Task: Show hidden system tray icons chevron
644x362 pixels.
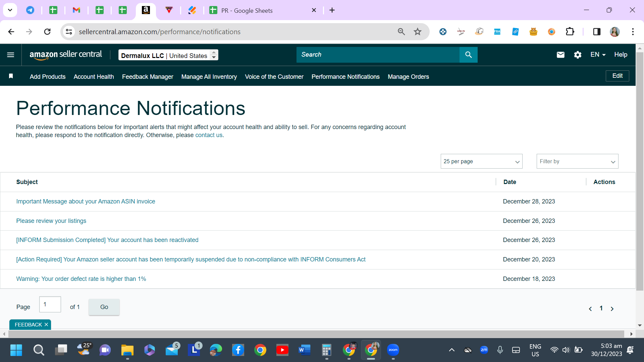Action: [452, 350]
